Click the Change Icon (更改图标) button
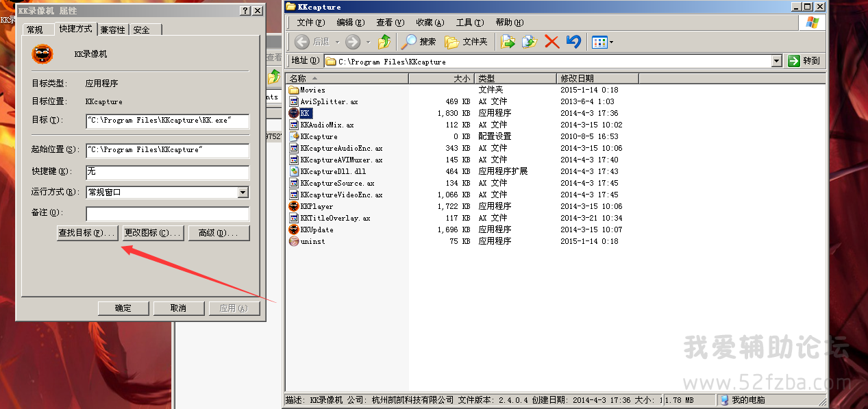The height and width of the screenshot is (409, 868). 153,233
